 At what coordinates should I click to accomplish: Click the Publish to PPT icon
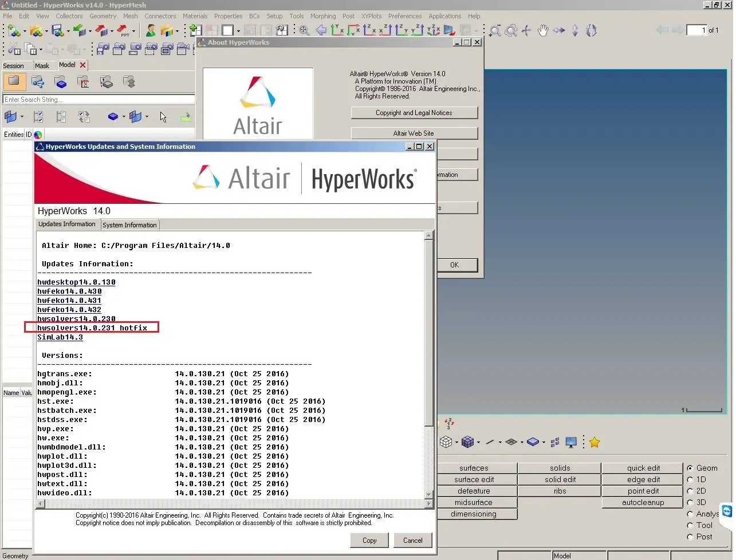click(x=123, y=30)
